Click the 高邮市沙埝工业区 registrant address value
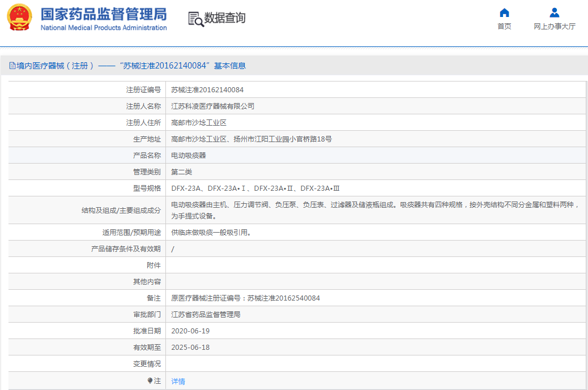This screenshot has width=588, height=390. tap(199, 123)
